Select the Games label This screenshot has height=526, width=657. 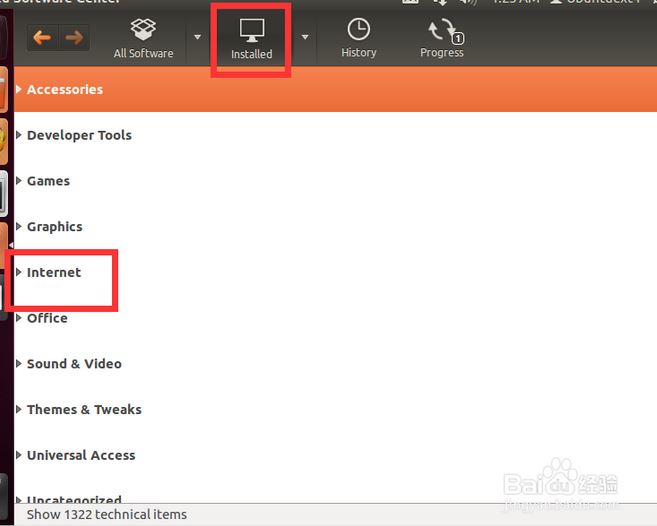point(48,181)
